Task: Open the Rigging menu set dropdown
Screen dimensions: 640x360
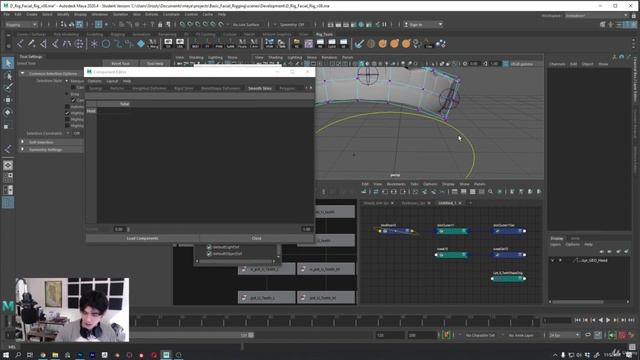Action: point(22,24)
